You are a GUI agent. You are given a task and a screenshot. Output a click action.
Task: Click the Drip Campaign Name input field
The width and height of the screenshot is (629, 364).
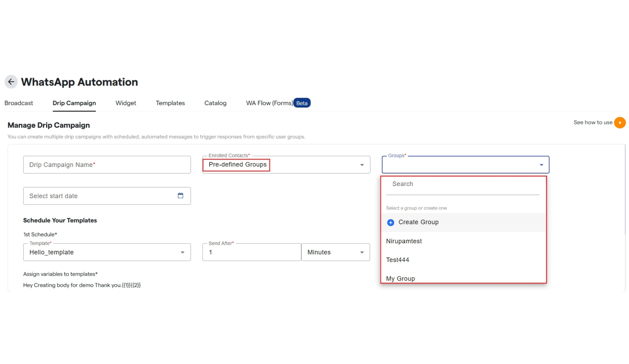pos(107,165)
